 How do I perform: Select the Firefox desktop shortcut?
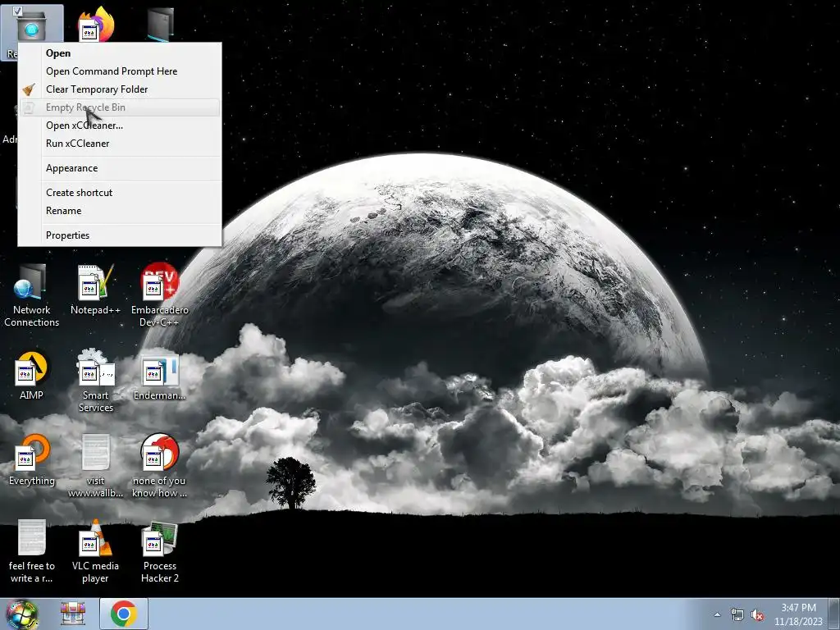(96, 24)
